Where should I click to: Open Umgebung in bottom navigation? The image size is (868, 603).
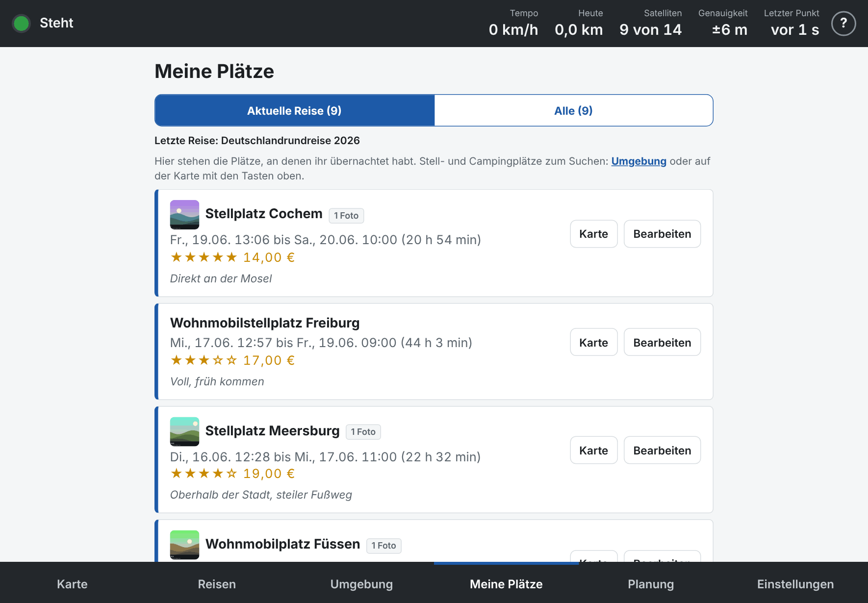(361, 584)
